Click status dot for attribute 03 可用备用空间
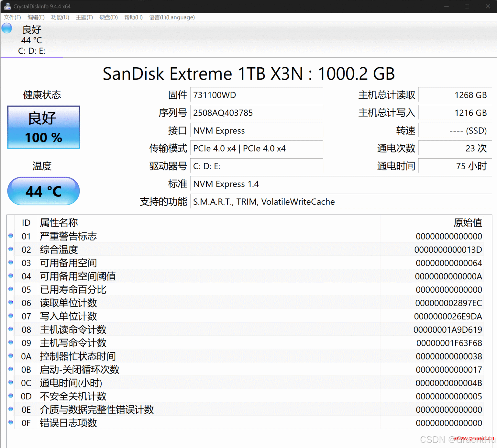This screenshot has width=497, height=448. (11, 263)
